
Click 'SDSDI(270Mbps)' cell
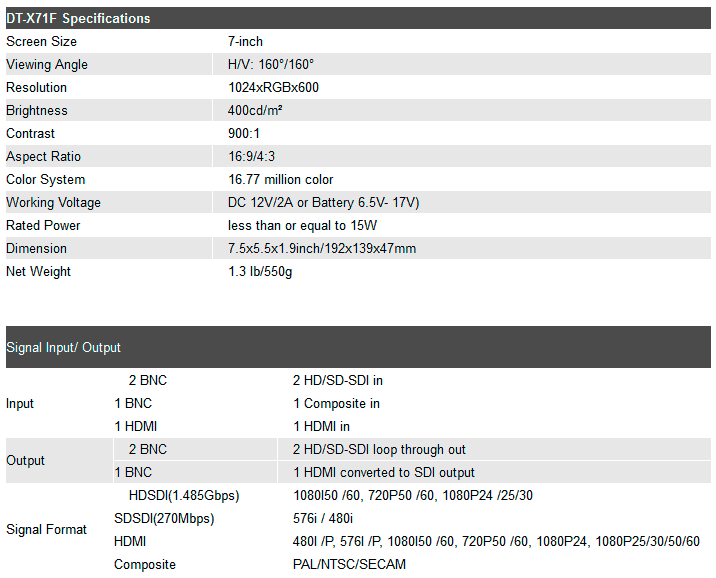click(164, 519)
